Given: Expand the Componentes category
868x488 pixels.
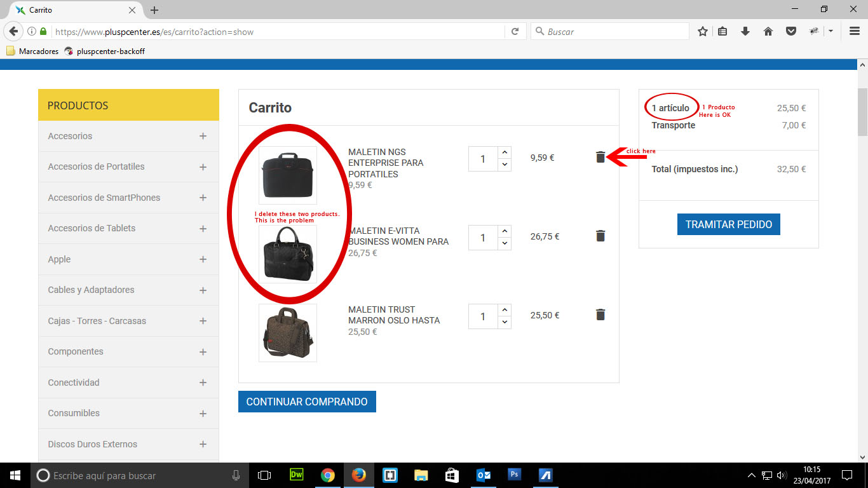Looking at the screenshot, I should (203, 352).
